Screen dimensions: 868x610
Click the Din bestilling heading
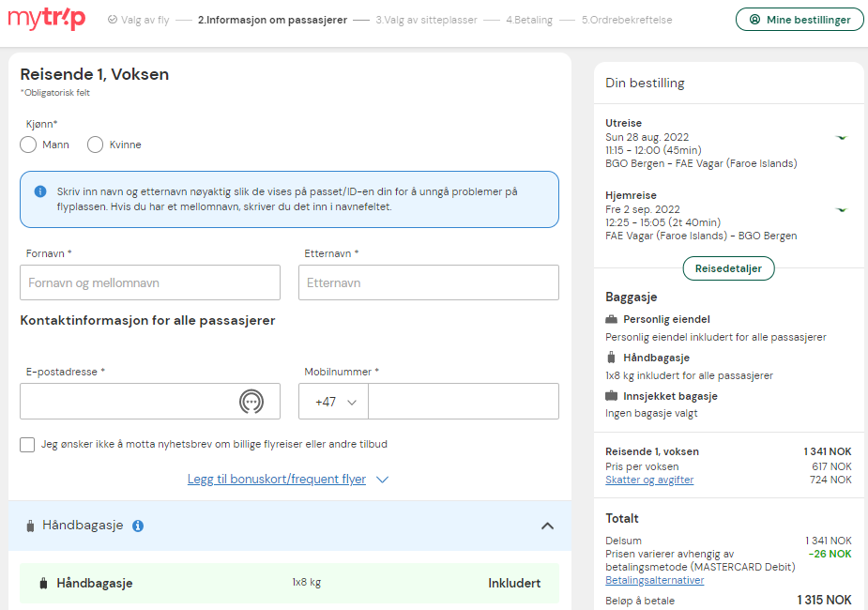click(x=645, y=83)
